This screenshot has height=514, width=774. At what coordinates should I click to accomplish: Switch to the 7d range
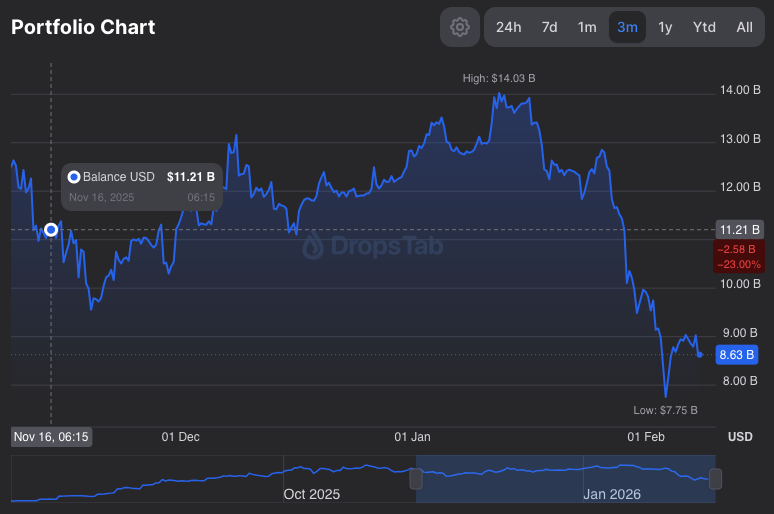pos(549,27)
